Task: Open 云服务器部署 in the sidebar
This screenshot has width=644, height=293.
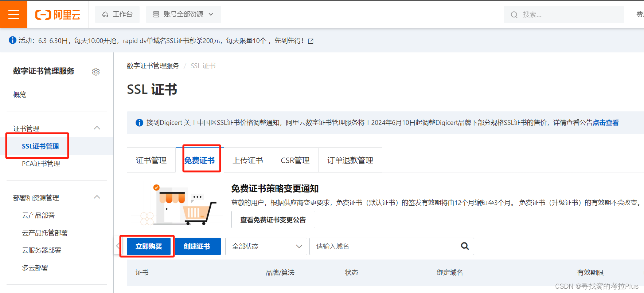Action: point(42,250)
